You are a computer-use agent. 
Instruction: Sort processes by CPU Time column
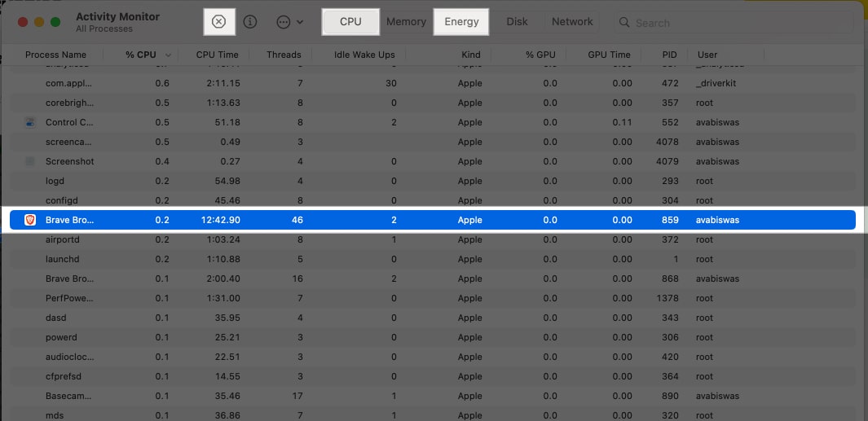coord(217,55)
